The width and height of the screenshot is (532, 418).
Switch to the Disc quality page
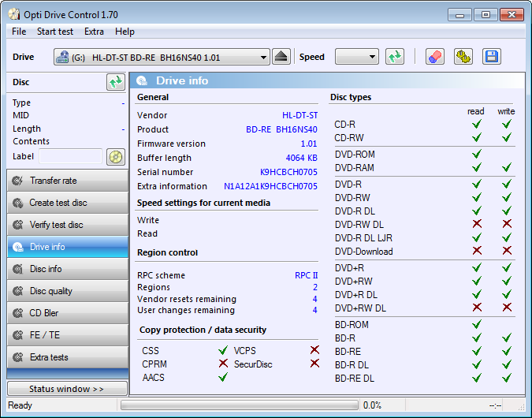pyautogui.click(x=68, y=291)
